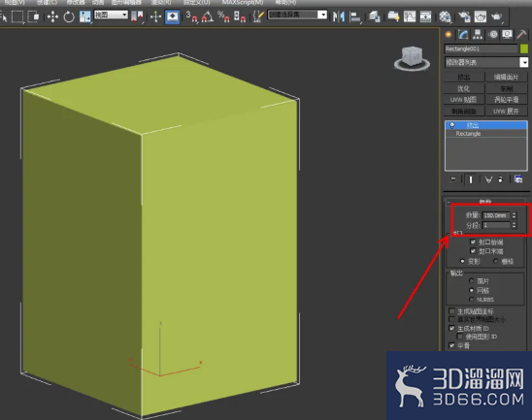Select the 面片 patch output radio button
This screenshot has width=532, height=420.
tap(471, 281)
